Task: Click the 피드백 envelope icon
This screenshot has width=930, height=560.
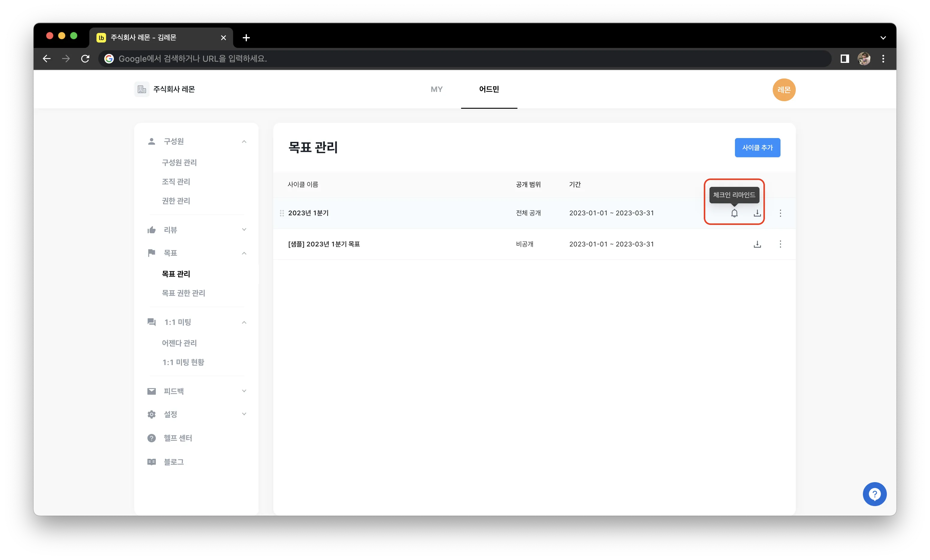Action: coord(151,391)
